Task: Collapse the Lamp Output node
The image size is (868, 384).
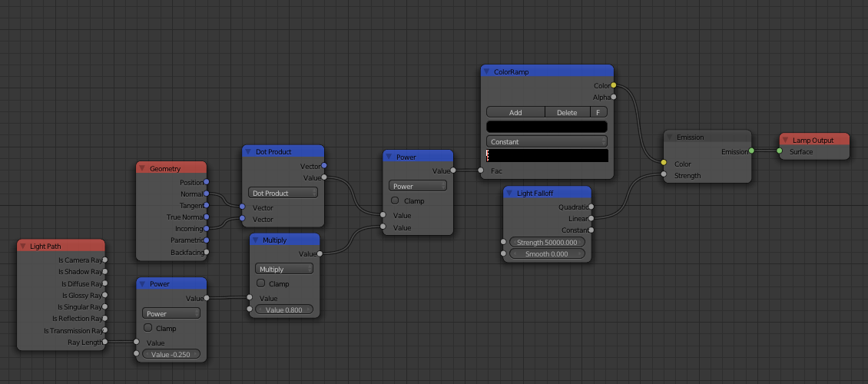Action: 786,140
